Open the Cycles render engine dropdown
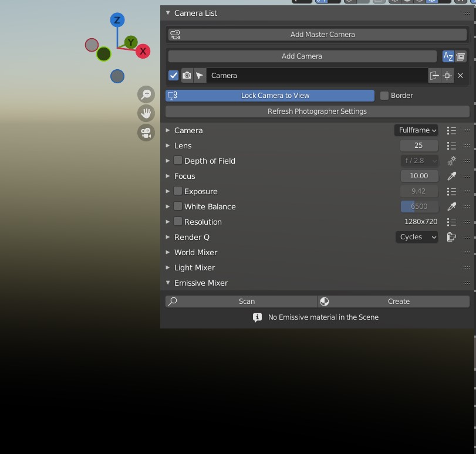 tap(417, 237)
